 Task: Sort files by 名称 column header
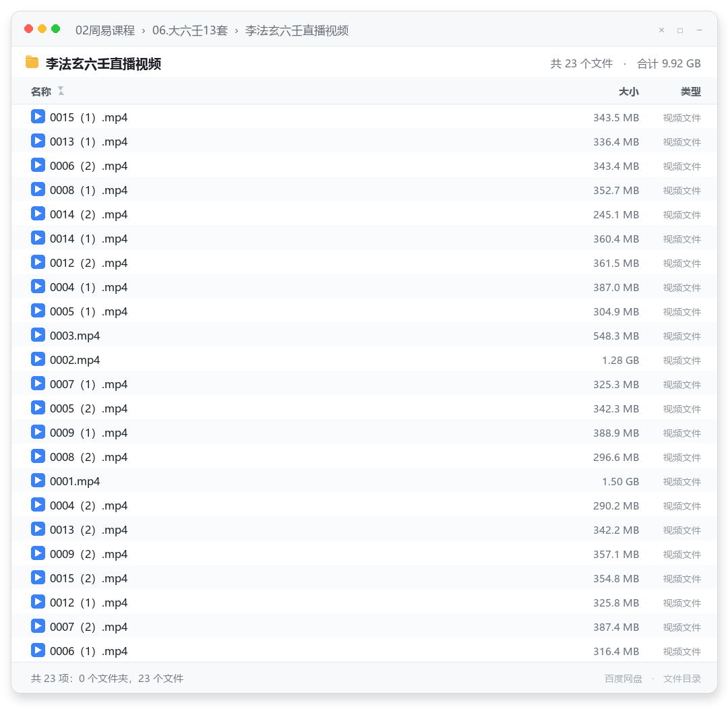pyautogui.click(x=41, y=92)
